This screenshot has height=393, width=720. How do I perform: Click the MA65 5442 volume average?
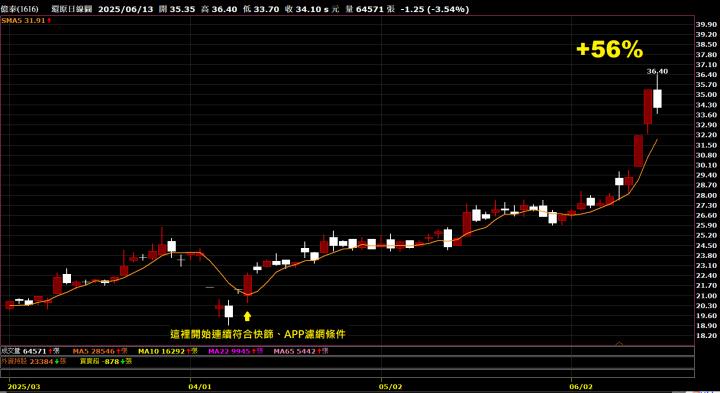301,351
